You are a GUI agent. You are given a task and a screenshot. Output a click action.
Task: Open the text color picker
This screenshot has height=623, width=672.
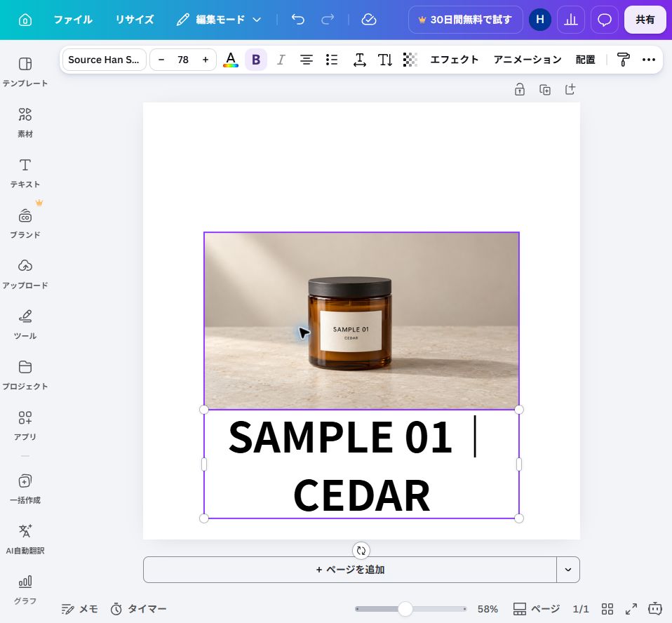[231, 60]
